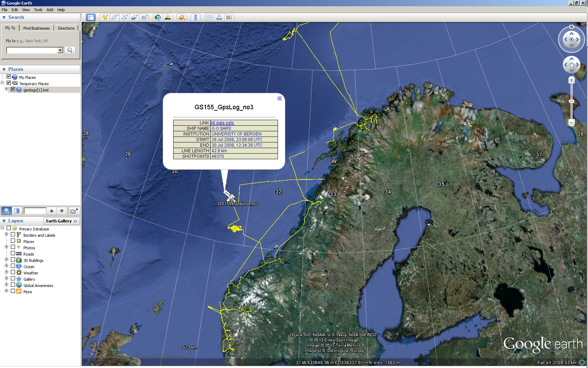Open the Fly to dropdown arrow

pos(60,50)
